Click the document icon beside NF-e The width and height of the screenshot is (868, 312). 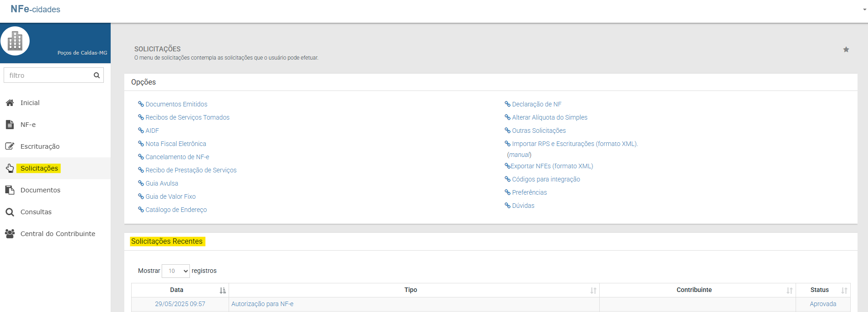[10, 125]
